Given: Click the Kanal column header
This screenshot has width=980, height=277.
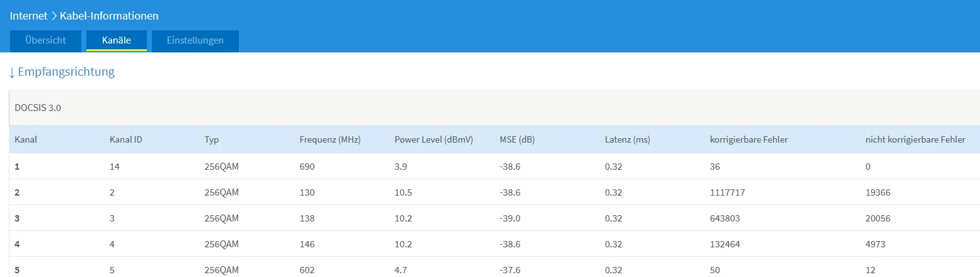Looking at the screenshot, I should point(26,139).
